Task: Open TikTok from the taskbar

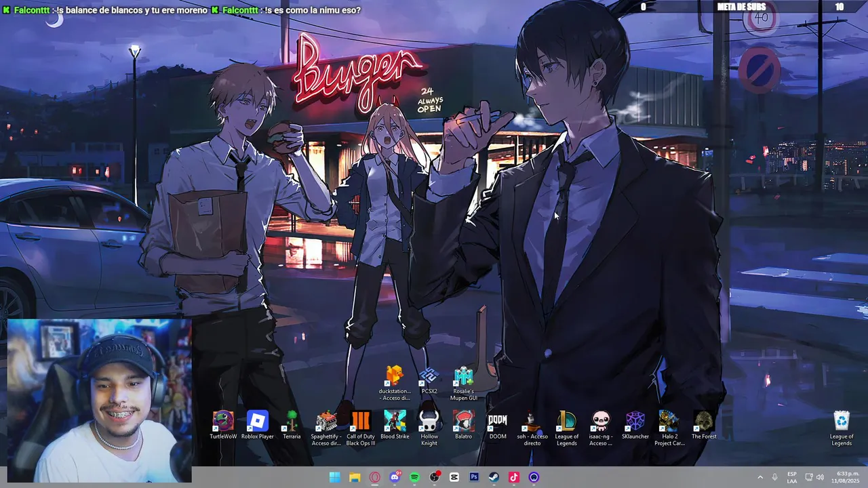Action: [x=514, y=477]
